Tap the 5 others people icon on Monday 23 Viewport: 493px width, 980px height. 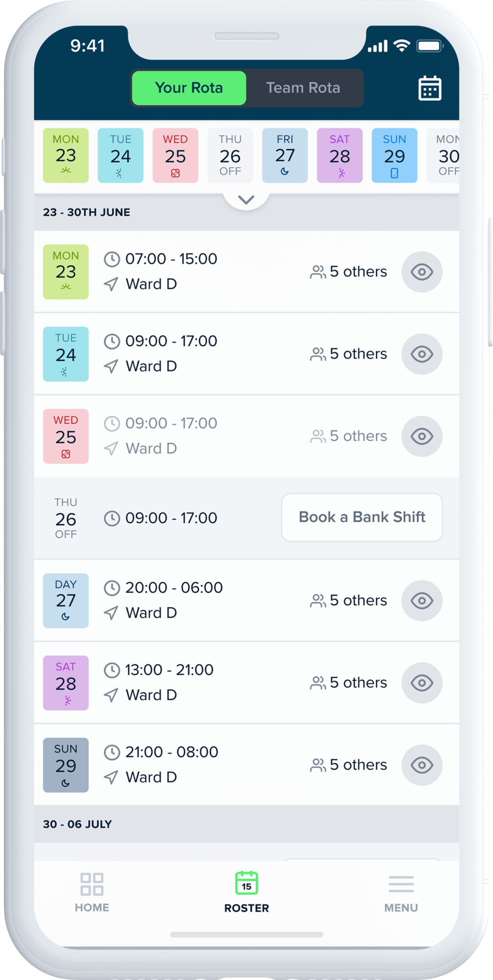318,272
